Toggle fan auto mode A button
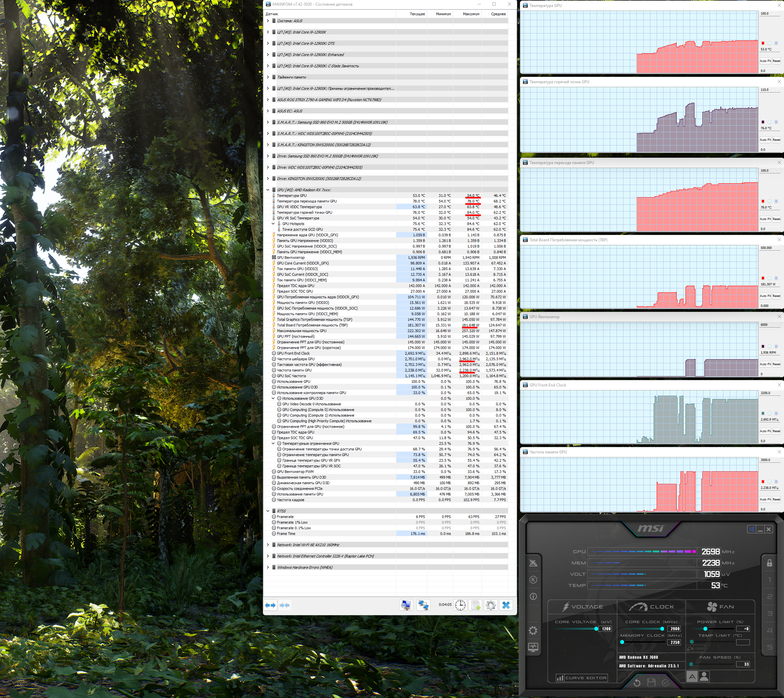The height and width of the screenshot is (698, 784). click(x=691, y=676)
